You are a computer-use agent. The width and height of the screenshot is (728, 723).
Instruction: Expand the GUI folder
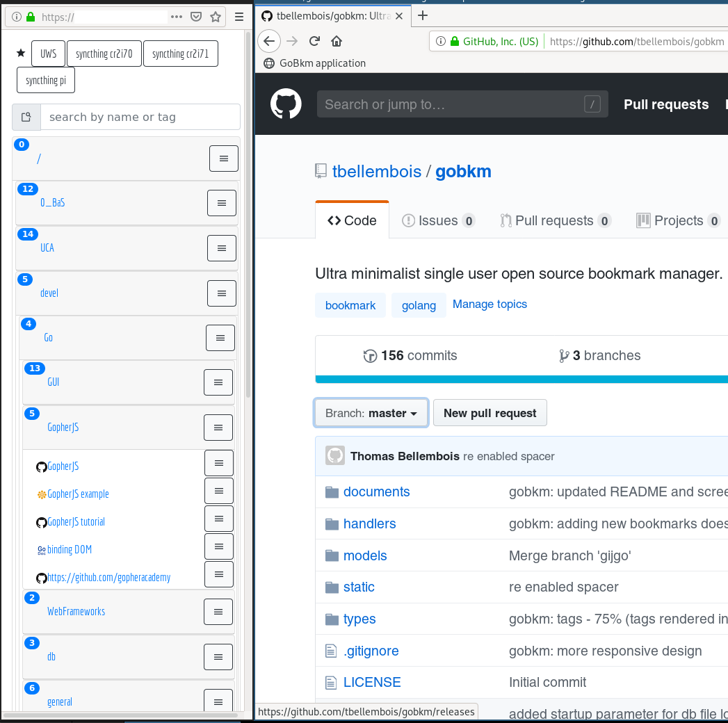pos(54,382)
